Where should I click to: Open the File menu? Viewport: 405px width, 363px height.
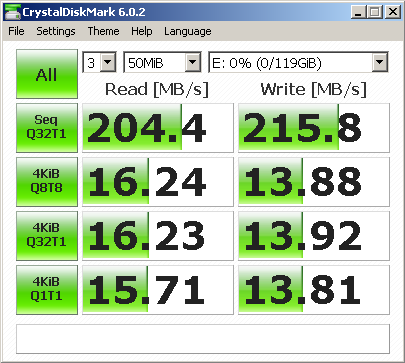(16, 31)
